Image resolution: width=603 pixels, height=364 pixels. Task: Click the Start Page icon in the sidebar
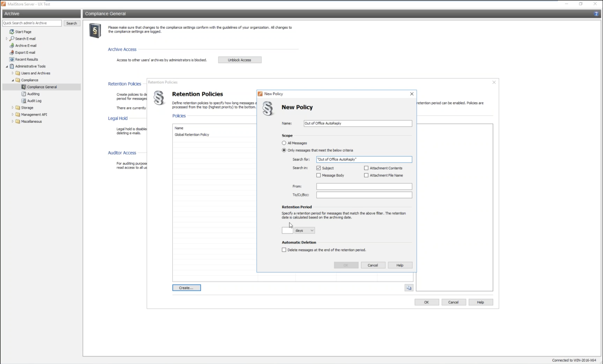pyautogui.click(x=11, y=32)
